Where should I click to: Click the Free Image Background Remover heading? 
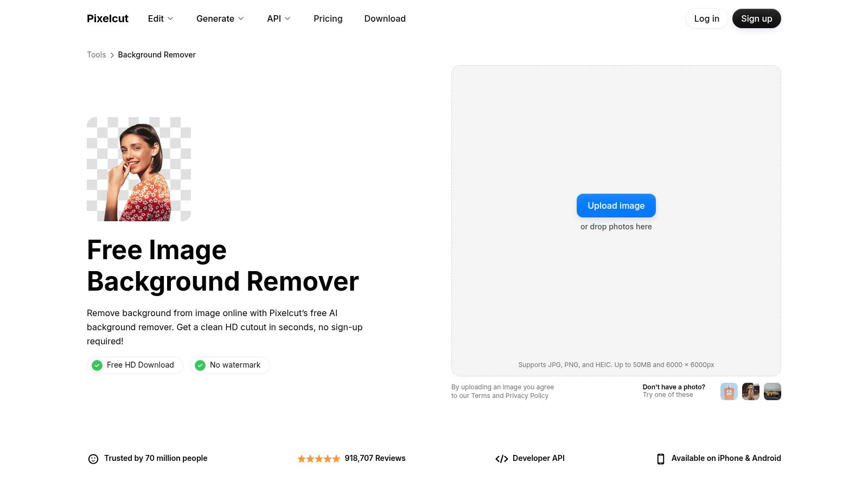[222, 266]
